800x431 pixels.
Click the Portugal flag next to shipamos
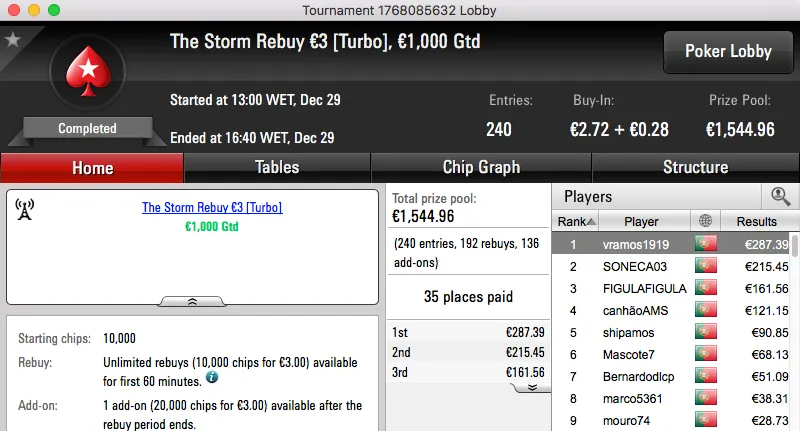click(x=707, y=332)
